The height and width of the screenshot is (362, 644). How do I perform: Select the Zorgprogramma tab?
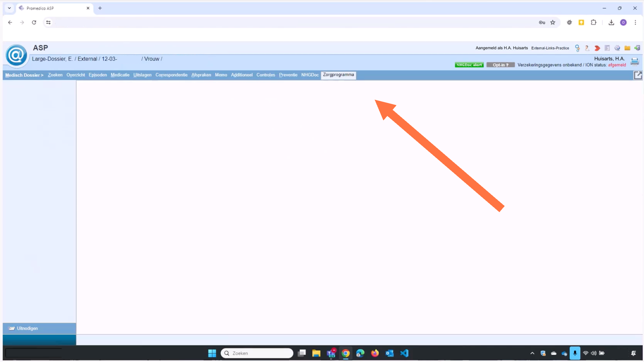338,75
